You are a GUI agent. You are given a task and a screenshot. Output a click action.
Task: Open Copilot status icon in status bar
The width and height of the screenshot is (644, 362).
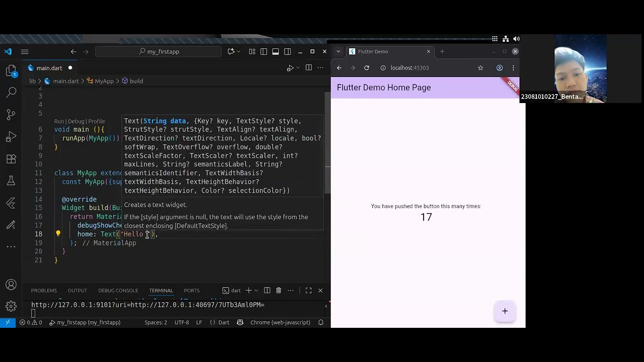[240, 322]
